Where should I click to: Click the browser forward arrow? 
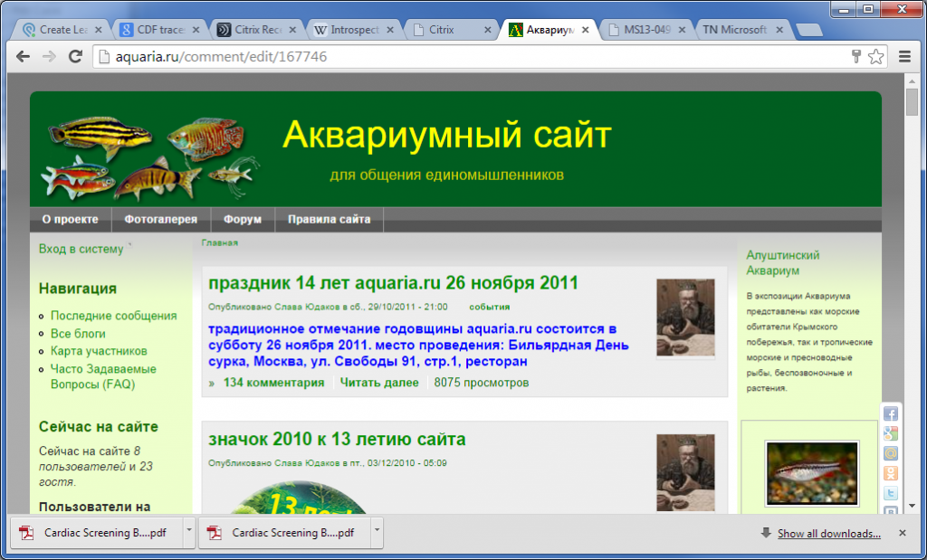(49, 57)
